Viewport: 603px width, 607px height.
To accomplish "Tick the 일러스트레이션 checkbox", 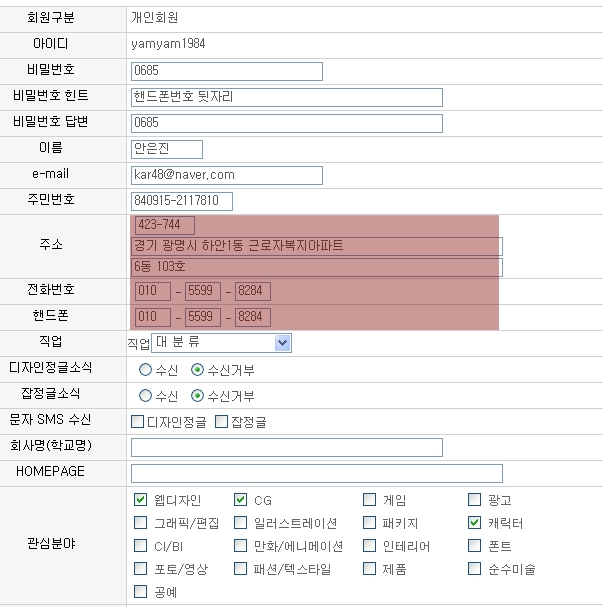I will tap(240, 523).
